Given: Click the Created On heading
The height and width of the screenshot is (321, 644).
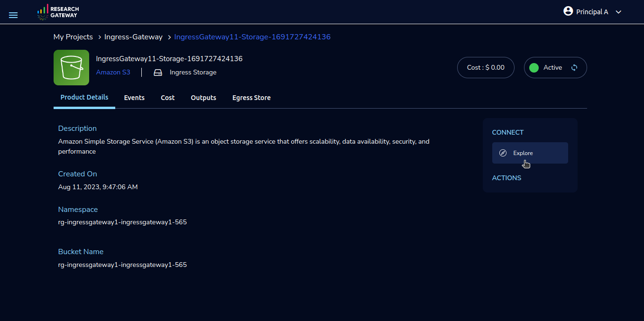Looking at the screenshot, I should point(78,174).
